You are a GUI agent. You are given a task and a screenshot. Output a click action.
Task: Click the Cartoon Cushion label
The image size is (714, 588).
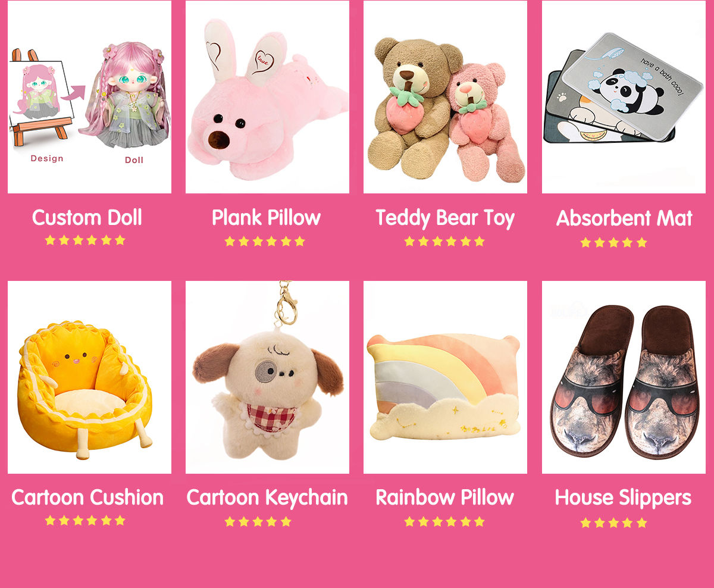(87, 497)
